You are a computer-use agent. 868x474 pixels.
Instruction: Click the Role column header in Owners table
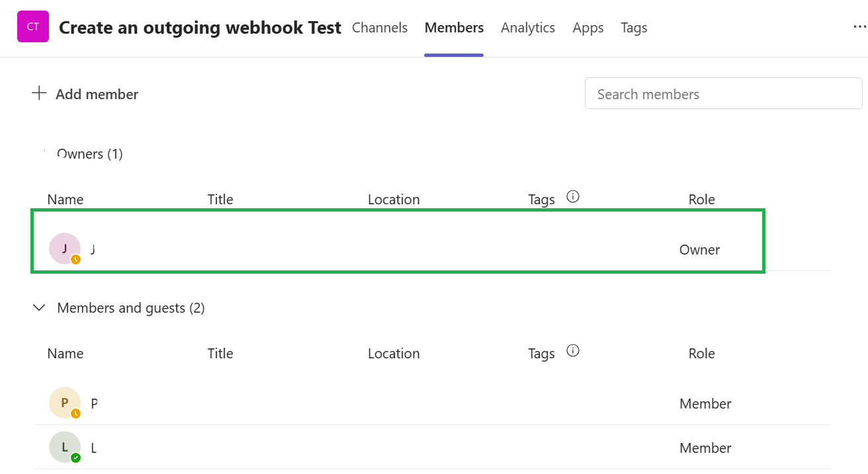tap(702, 200)
